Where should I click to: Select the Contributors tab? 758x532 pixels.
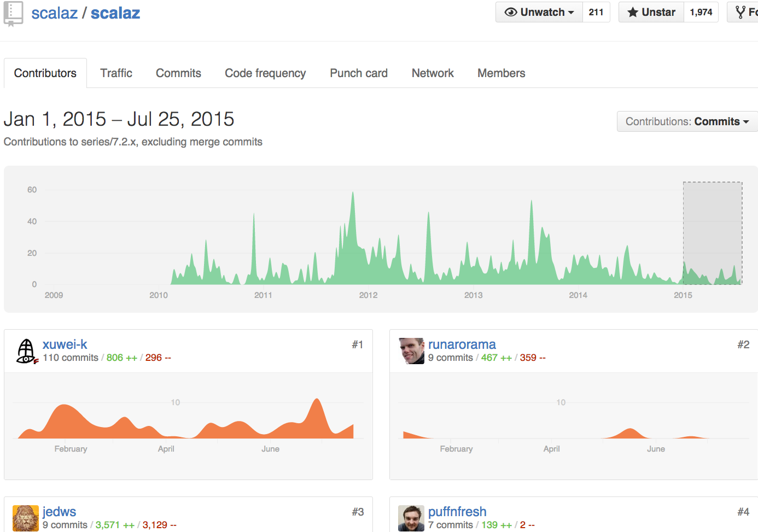45,73
